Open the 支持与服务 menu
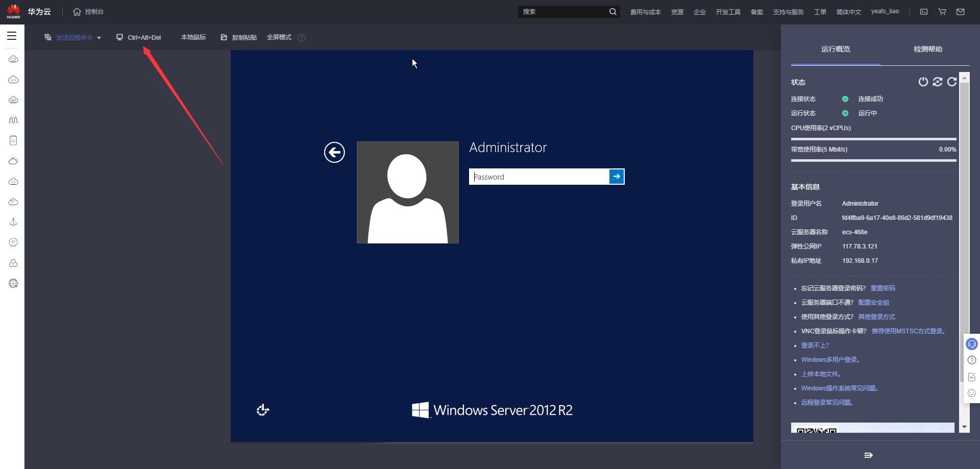980x469 pixels. point(788,12)
